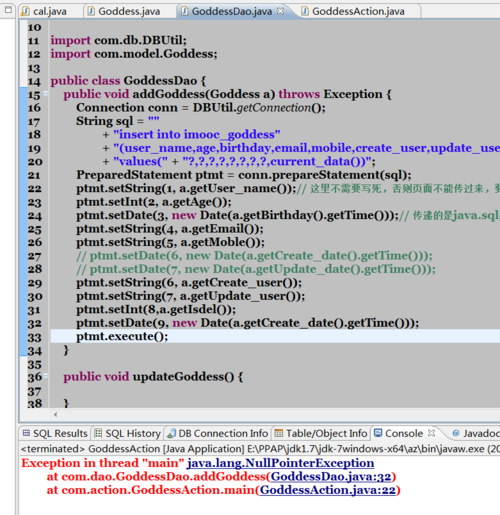Click the Java file icon on Goddess.java tab

[x=91, y=11]
